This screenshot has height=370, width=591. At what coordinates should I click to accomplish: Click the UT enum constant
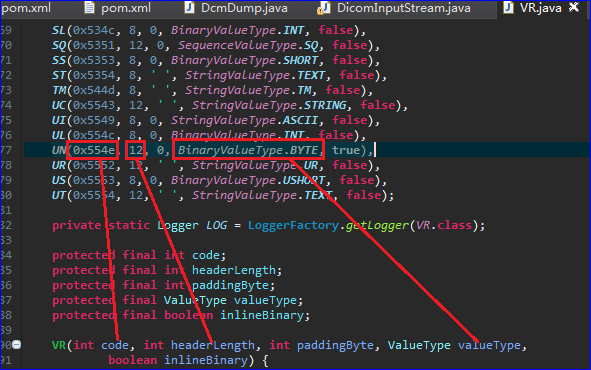pos(59,195)
